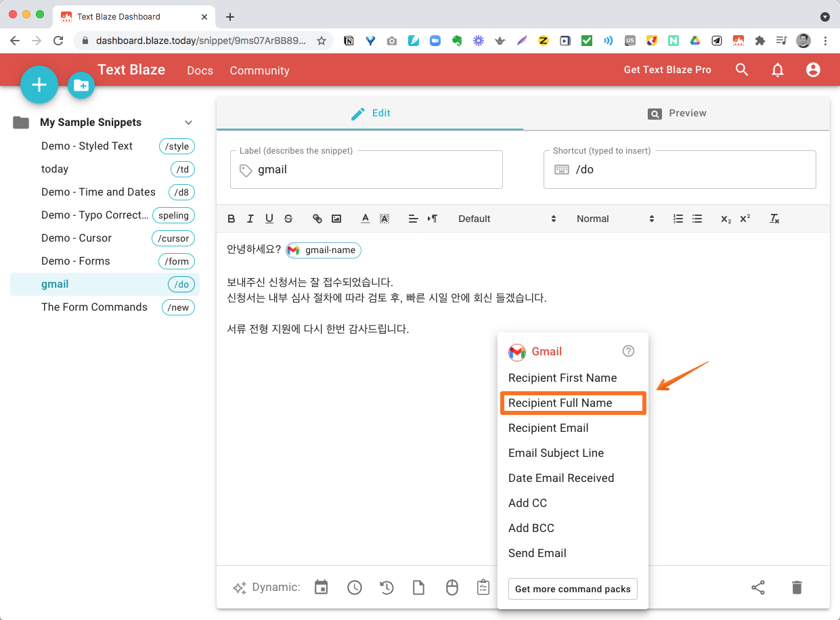Open search with the magnifier icon
Screen dimensions: 840x620
point(742,70)
